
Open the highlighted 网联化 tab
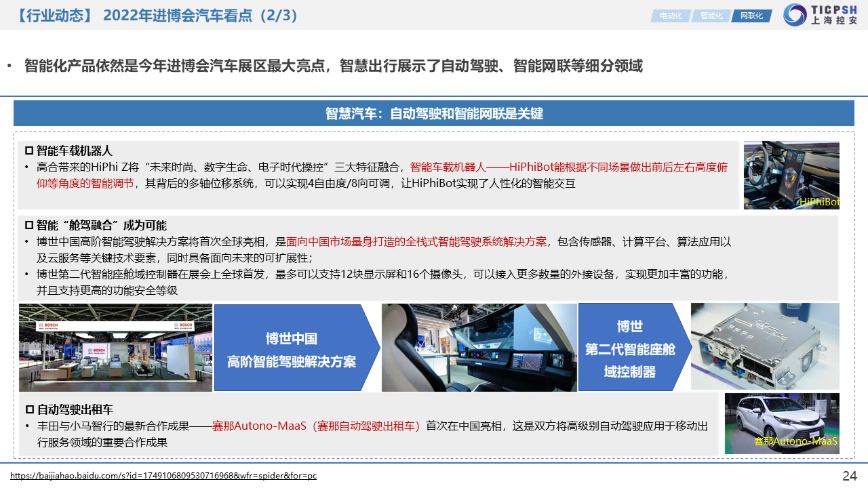coord(751,16)
